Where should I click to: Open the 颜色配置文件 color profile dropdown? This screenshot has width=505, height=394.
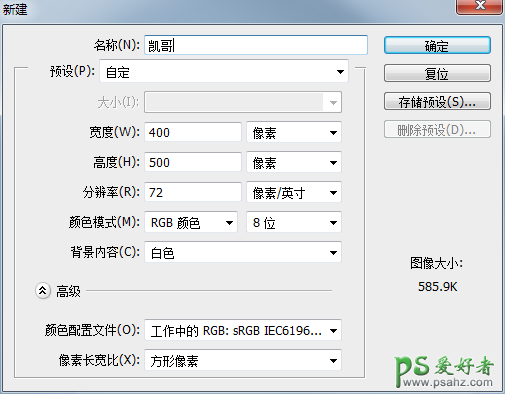243,330
